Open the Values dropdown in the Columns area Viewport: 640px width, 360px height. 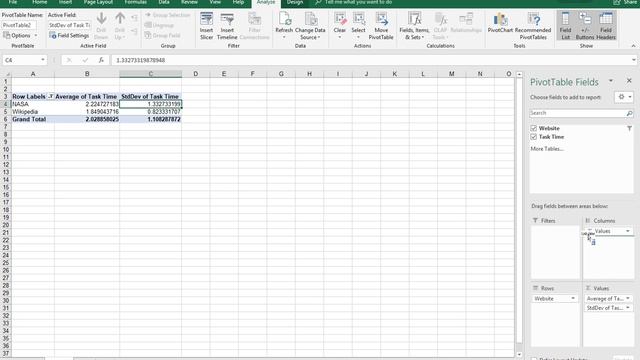click(628, 231)
